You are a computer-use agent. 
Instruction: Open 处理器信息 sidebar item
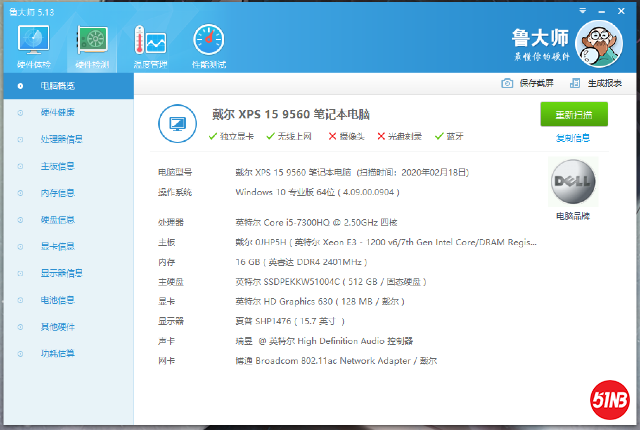click(x=61, y=139)
